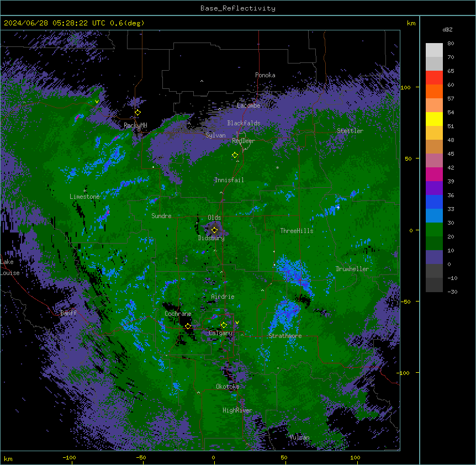This screenshot has height=465, width=476.
Task: Pick the orange 60 dBZ legend swatch
Action: point(434,91)
